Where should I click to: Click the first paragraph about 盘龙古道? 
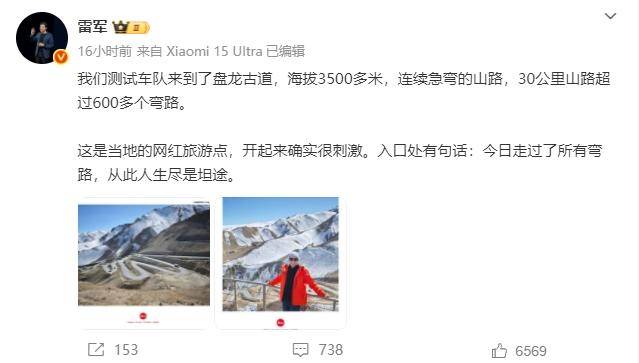coord(344,90)
